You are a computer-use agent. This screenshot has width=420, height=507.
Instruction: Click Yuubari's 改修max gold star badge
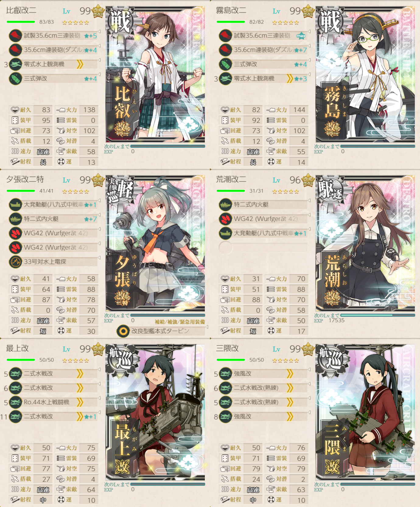pos(98,180)
